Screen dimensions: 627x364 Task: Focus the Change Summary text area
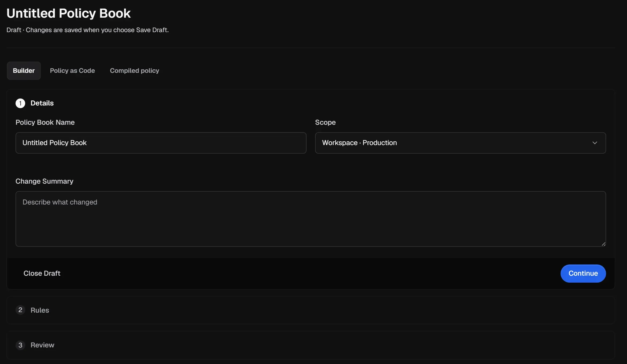pyautogui.click(x=311, y=219)
